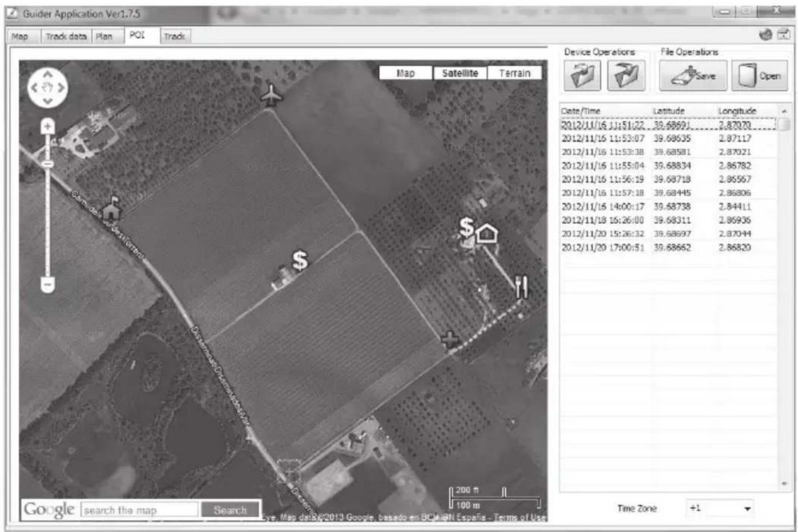Select row 2012/11/16 11:56:19
The width and height of the screenshot is (798, 532).
(x=668, y=179)
